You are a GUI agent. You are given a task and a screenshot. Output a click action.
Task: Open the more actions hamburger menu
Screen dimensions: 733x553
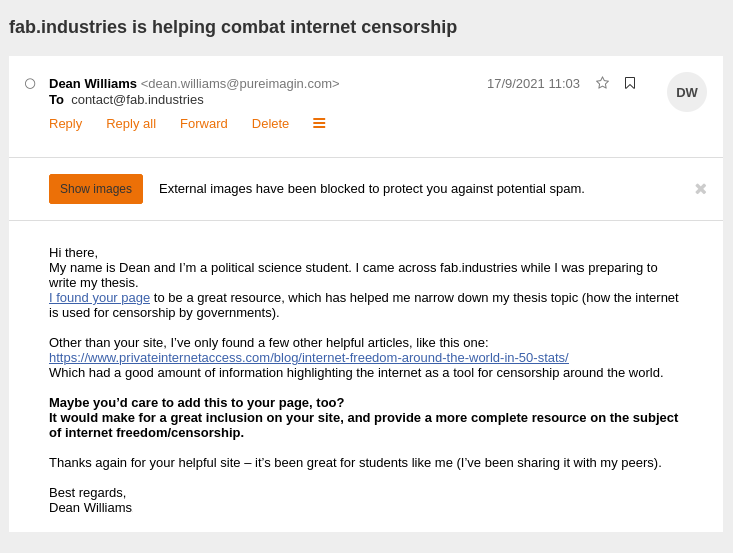click(x=319, y=123)
